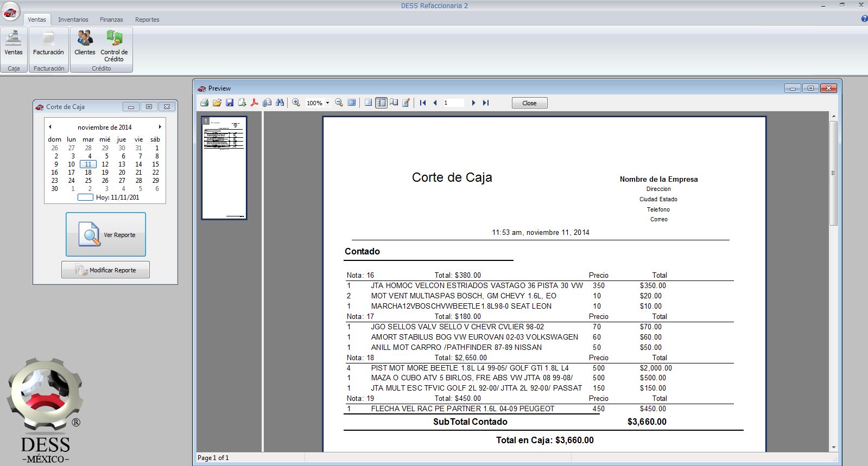Switch to the Reportes tab
Image resolution: width=868 pixels, height=466 pixels.
147,20
